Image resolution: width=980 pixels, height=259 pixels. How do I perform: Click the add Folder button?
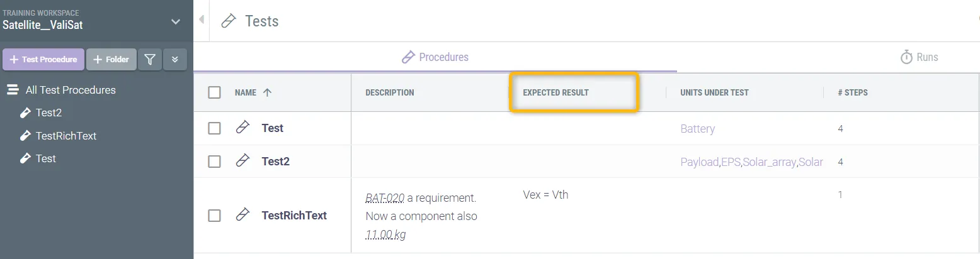point(111,60)
